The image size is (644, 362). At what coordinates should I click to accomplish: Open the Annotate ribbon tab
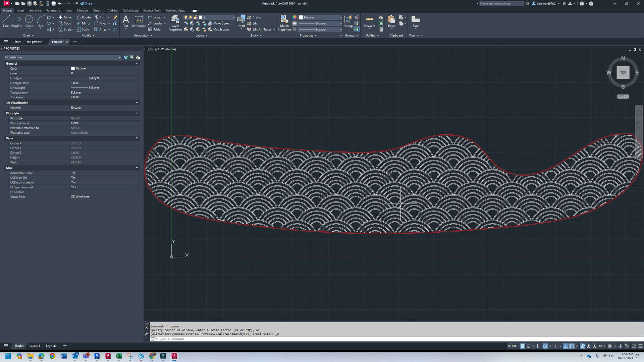pos(35,10)
